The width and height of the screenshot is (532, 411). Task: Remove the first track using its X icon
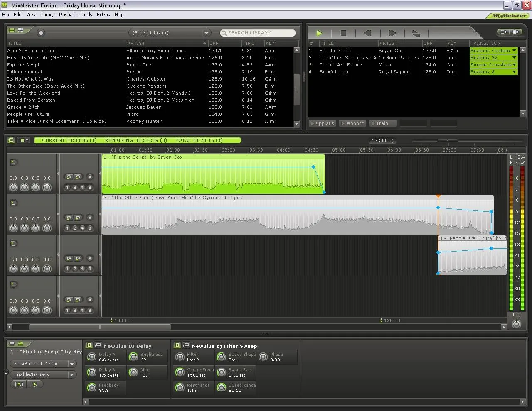(x=90, y=177)
